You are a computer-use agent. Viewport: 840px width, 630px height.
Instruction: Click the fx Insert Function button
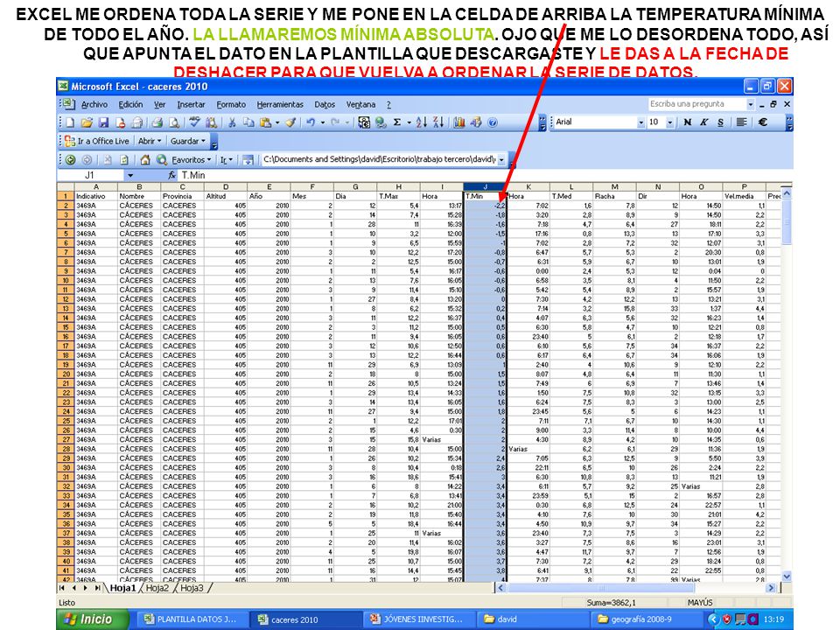(171, 175)
